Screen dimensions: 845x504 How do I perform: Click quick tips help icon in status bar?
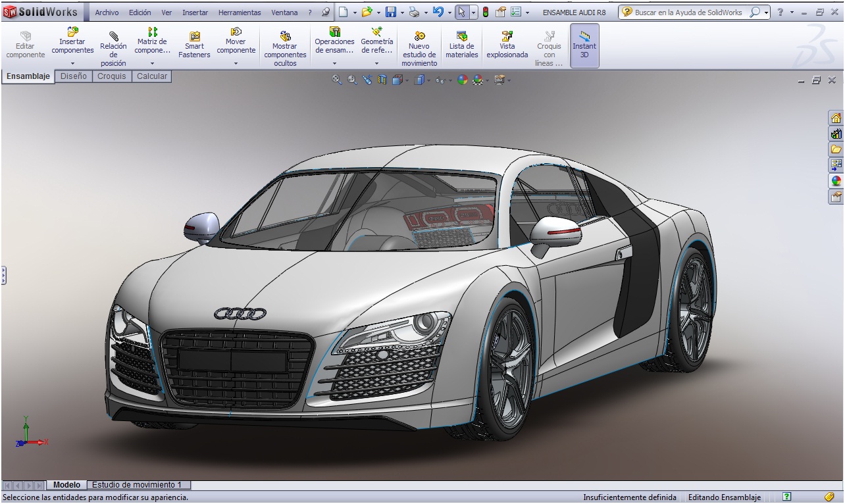(787, 497)
